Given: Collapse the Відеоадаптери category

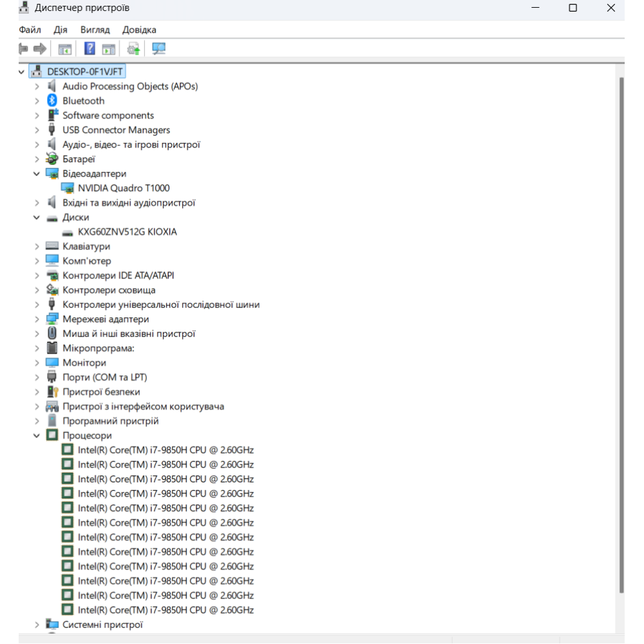Looking at the screenshot, I should [x=37, y=174].
